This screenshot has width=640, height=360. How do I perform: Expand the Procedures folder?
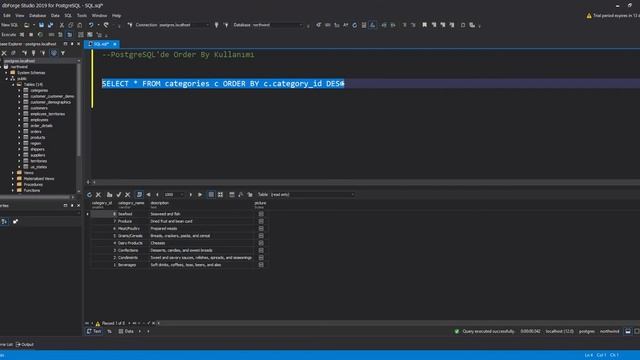point(13,184)
